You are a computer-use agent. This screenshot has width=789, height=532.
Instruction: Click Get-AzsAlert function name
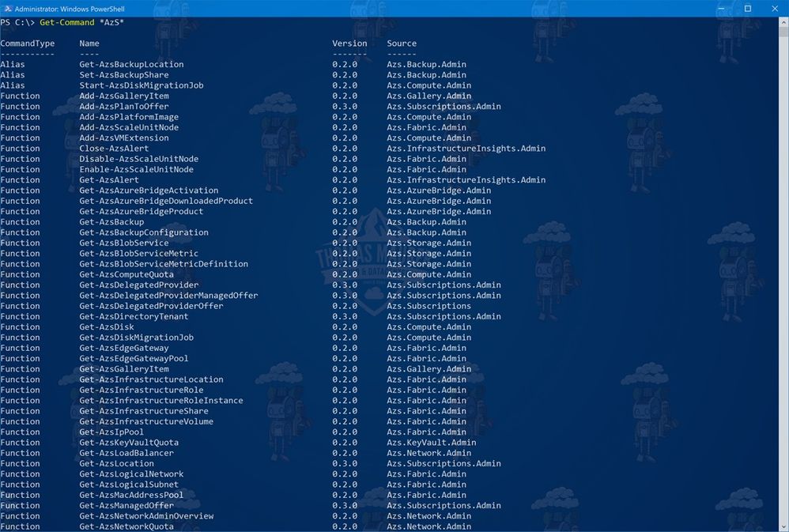108,180
